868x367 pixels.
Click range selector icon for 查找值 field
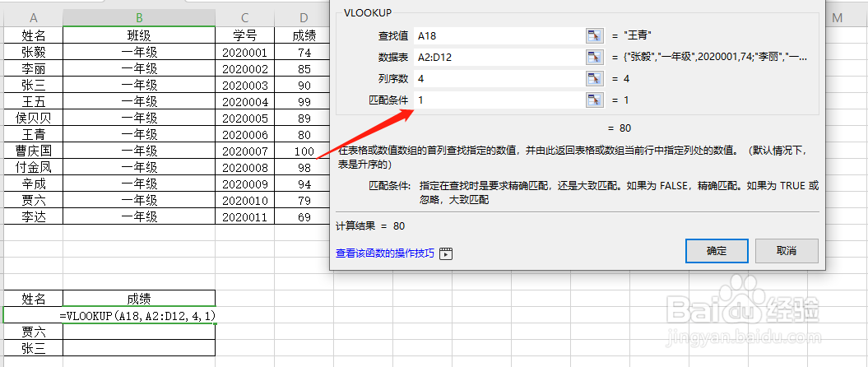pyautogui.click(x=593, y=36)
